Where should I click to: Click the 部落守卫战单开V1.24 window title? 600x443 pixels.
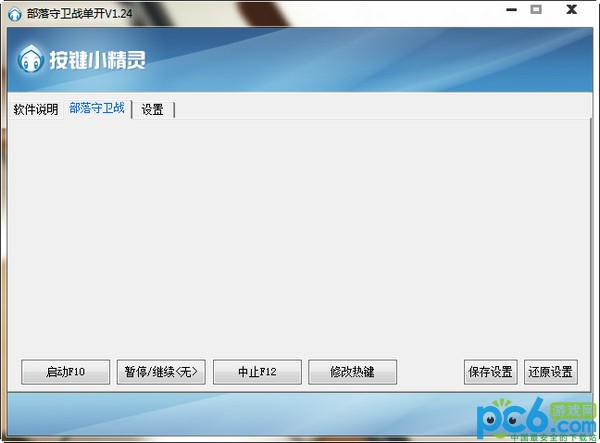(80, 14)
